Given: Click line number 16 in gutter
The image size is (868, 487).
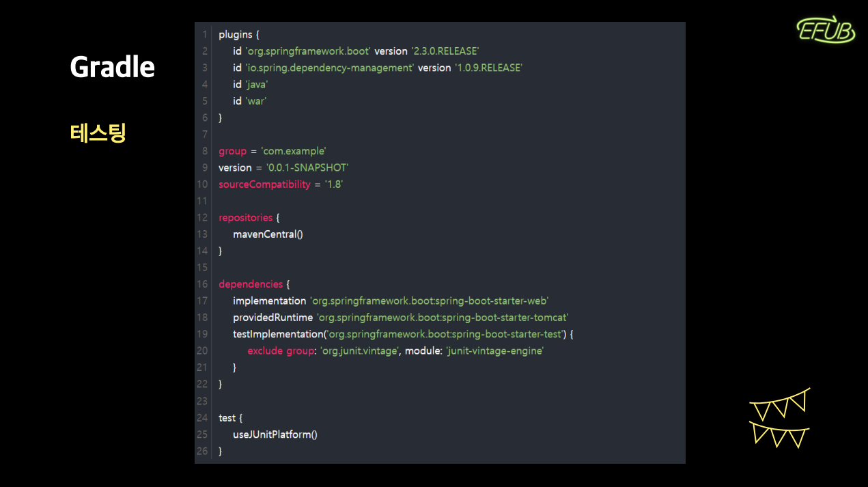Looking at the screenshot, I should pos(202,284).
